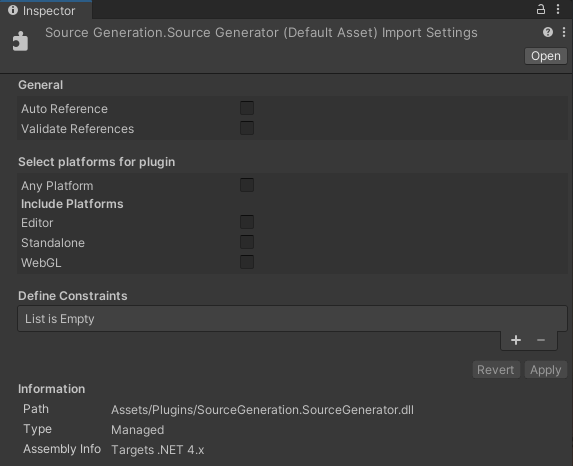
Task: Click the 'Assembly Info' label
Action: (62, 449)
